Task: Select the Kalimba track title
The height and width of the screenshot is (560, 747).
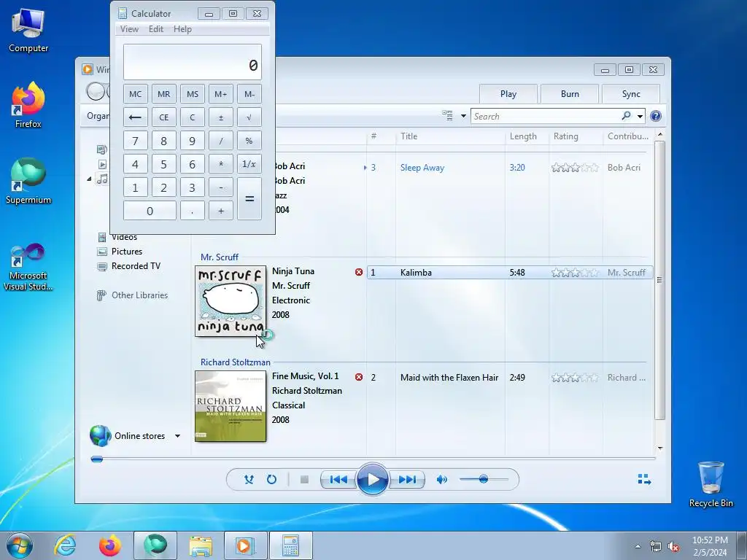Action: coord(416,273)
